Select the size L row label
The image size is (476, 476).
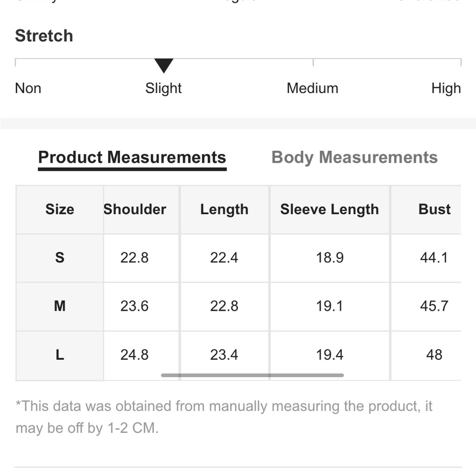pos(59,355)
